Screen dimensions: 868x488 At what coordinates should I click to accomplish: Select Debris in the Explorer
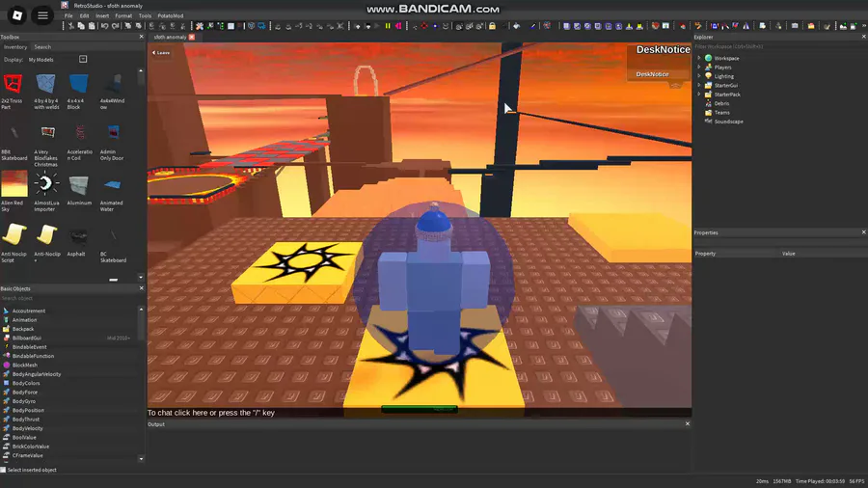(x=721, y=103)
